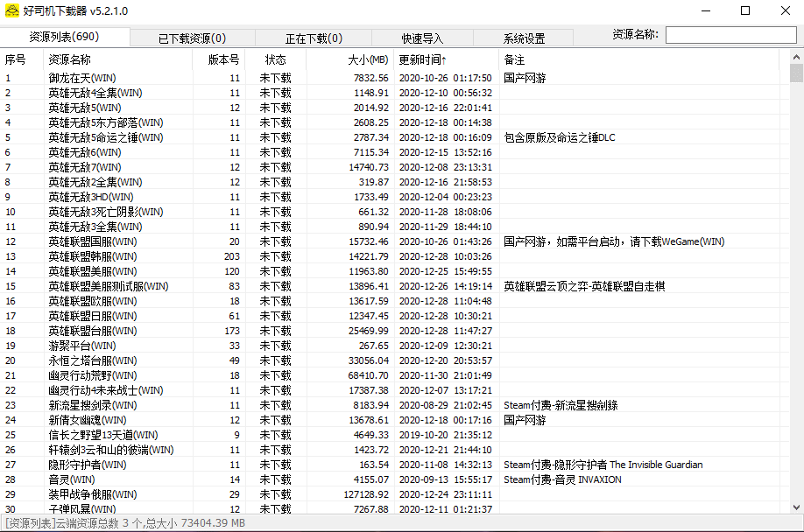Click the app icon in title bar
Viewport: 804px width, 532px height.
12,10
